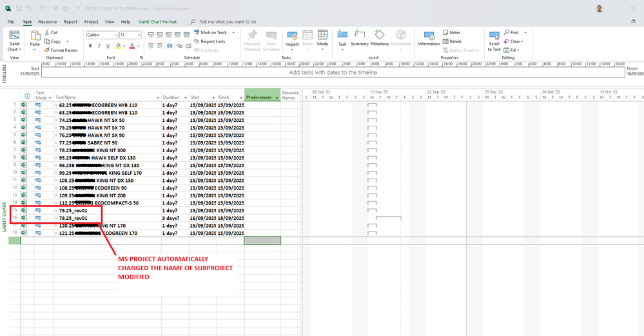Open the red font color picker
The height and width of the screenshot is (336, 644).
pyautogui.click(x=132, y=46)
